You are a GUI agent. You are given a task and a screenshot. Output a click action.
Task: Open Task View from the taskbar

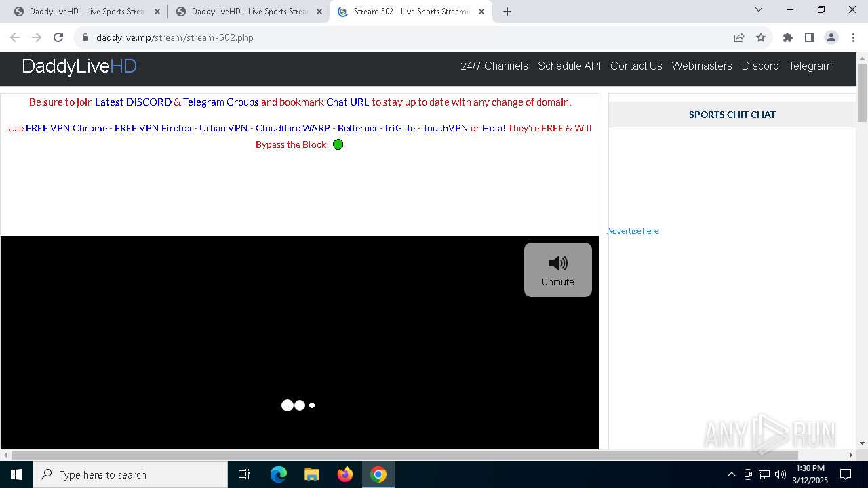pyautogui.click(x=245, y=474)
